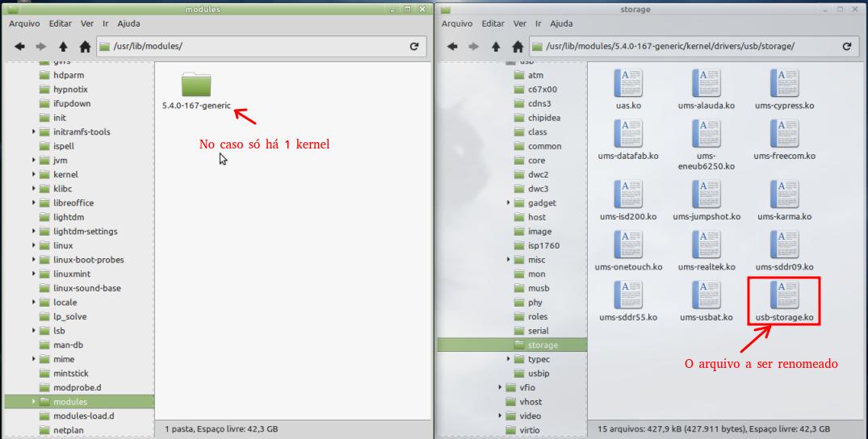Select the highlighted modules tree folder
Image resolution: width=868 pixels, height=439 pixels.
[79, 402]
